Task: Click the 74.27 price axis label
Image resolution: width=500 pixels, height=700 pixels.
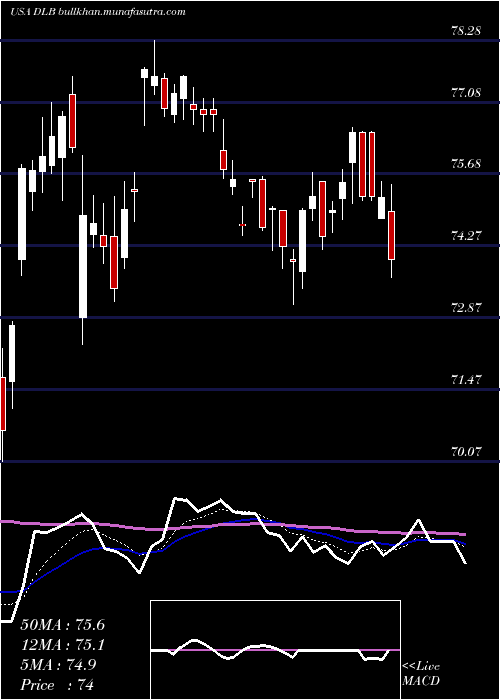Action: pos(467,236)
